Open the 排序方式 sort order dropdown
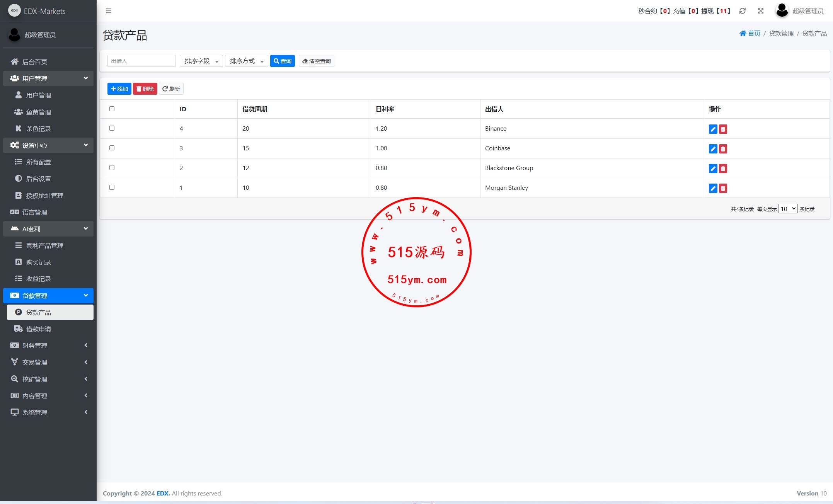The height and width of the screenshot is (504, 833). point(246,61)
